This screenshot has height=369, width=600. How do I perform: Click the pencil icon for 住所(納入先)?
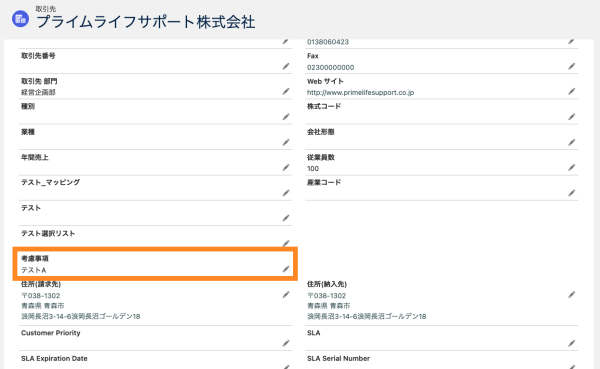572,295
